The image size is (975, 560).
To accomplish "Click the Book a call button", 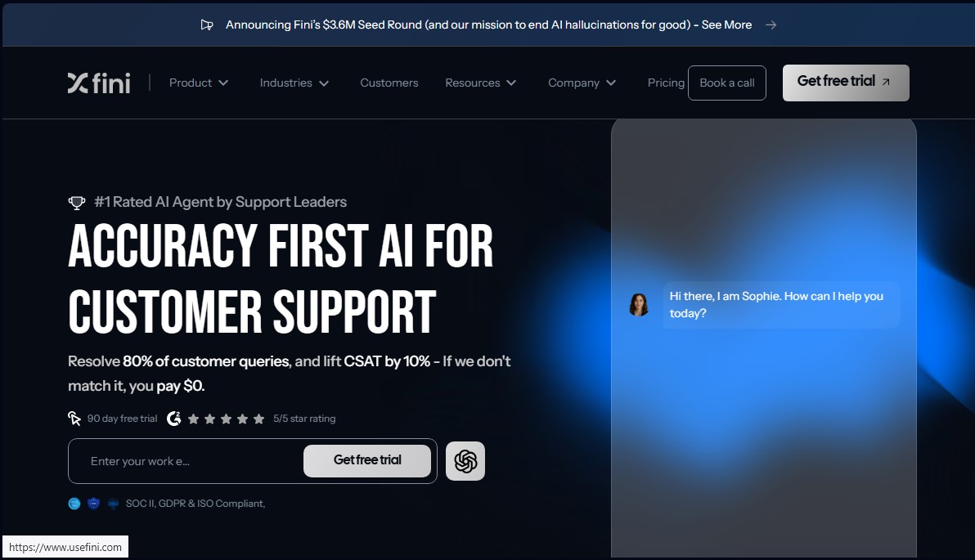I will [727, 83].
